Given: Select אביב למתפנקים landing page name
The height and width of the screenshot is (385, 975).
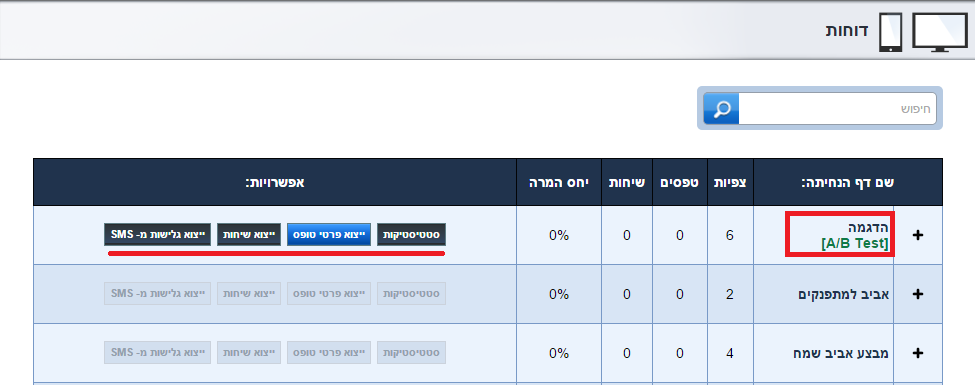Looking at the screenshot, I should coord(843,294).
